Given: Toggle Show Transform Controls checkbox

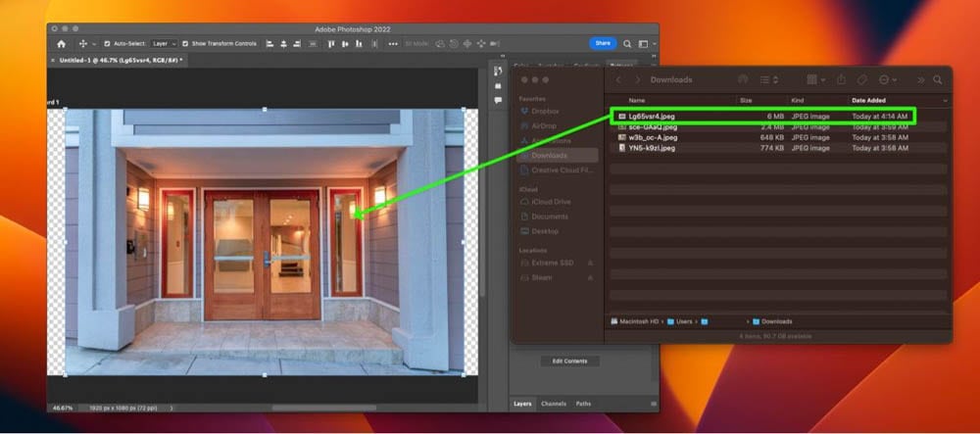Looking at the screenshot, I should tap(185, 44).
